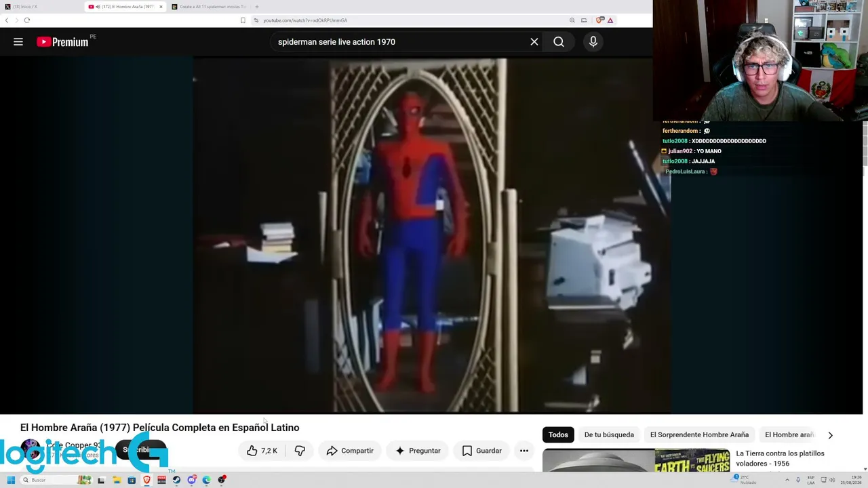Viewport: 868px width, 488px height.
Task: Select the cut-off 'El Hombre arañ' chip
Action: pyautogui.click(x=789, y=435)
